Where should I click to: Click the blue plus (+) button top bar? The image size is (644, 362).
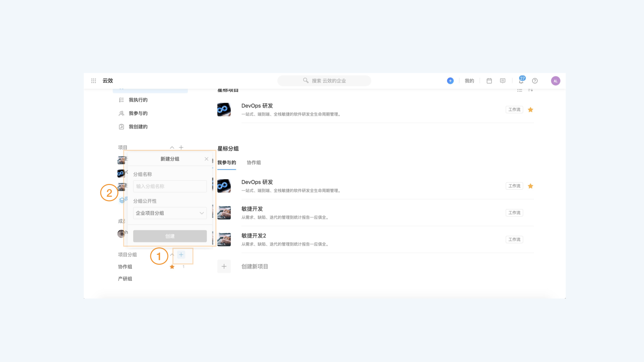pos(451,80)
